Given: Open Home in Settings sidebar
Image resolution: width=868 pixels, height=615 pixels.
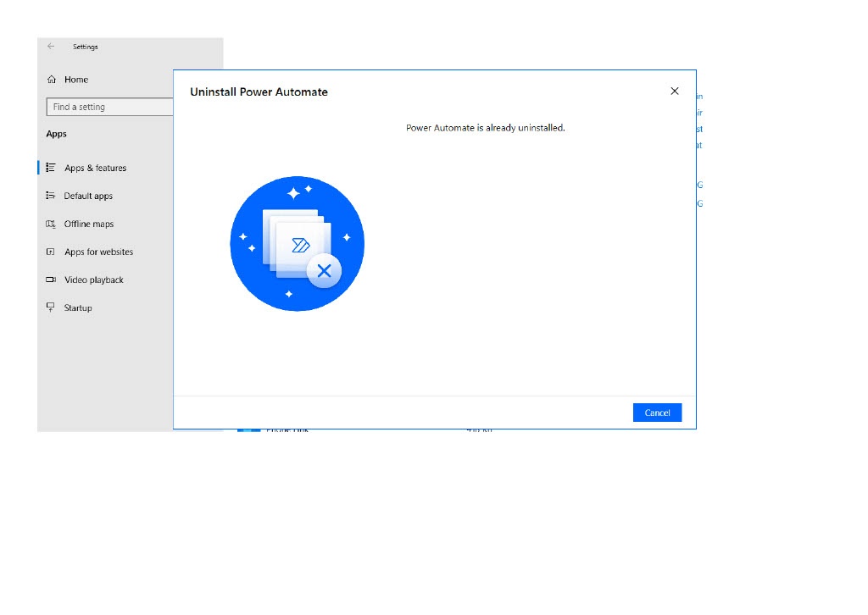Looking at the screenshot, I should tap(75, 79).
